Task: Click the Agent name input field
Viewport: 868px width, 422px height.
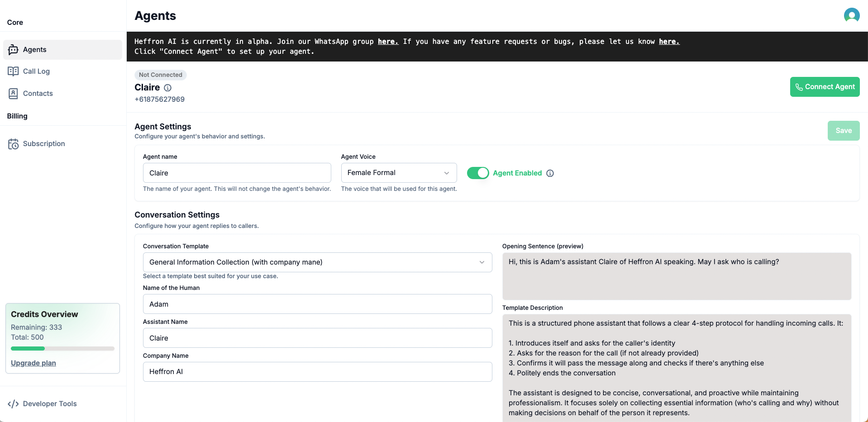Action: 237,173
